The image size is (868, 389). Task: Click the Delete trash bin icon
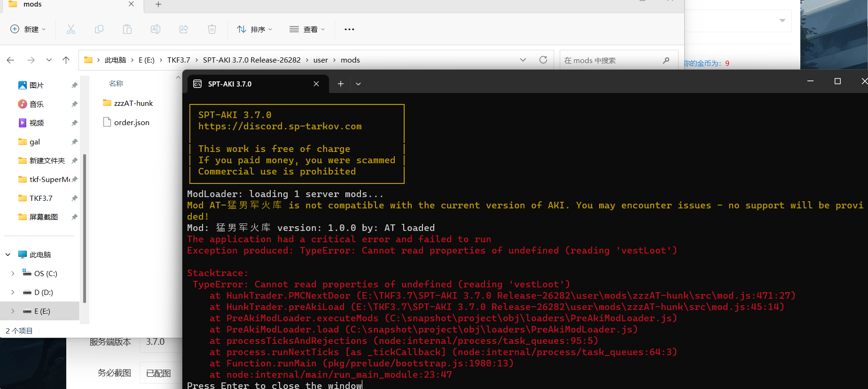[x=212, y=29]
